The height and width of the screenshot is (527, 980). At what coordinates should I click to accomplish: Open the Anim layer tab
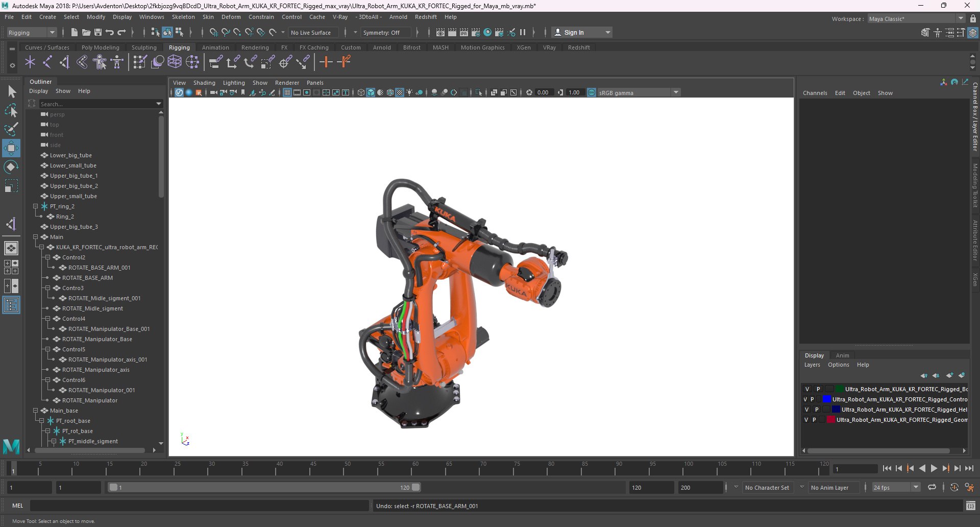coord(842,355)
